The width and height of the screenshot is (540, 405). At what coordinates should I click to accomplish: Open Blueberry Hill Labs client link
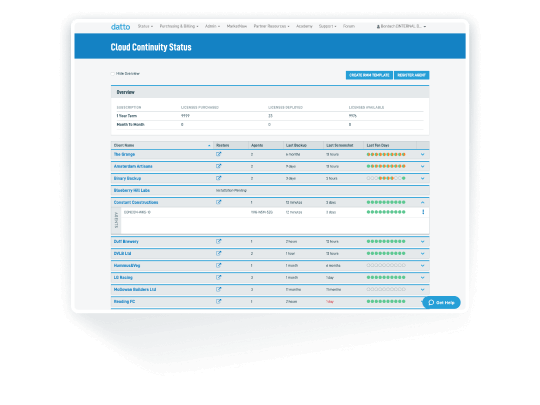pyautogui.click(x=132, y=190)
